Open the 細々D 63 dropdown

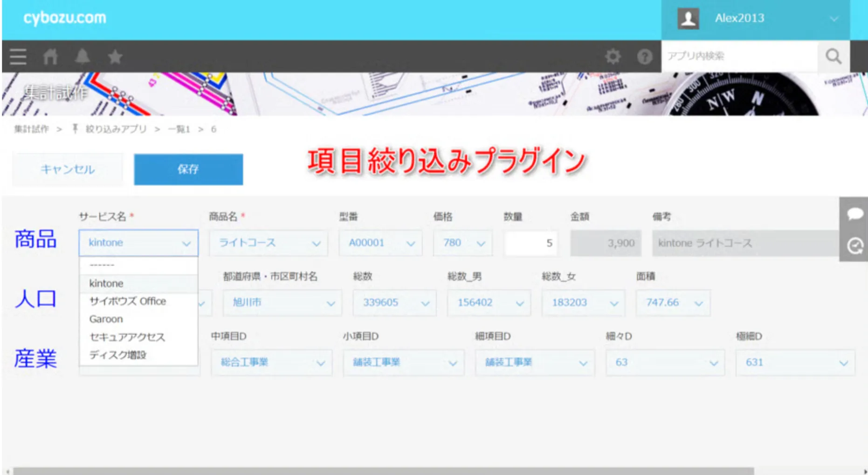(665, 362)
